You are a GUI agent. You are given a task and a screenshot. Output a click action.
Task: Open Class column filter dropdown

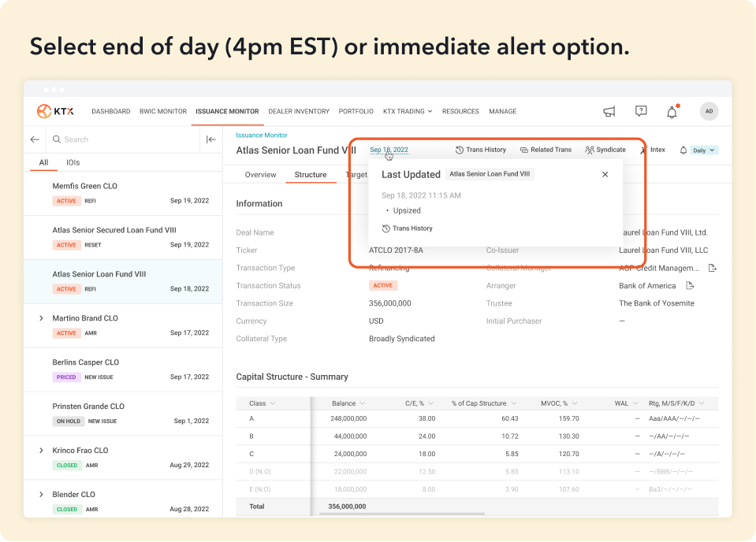273,403
